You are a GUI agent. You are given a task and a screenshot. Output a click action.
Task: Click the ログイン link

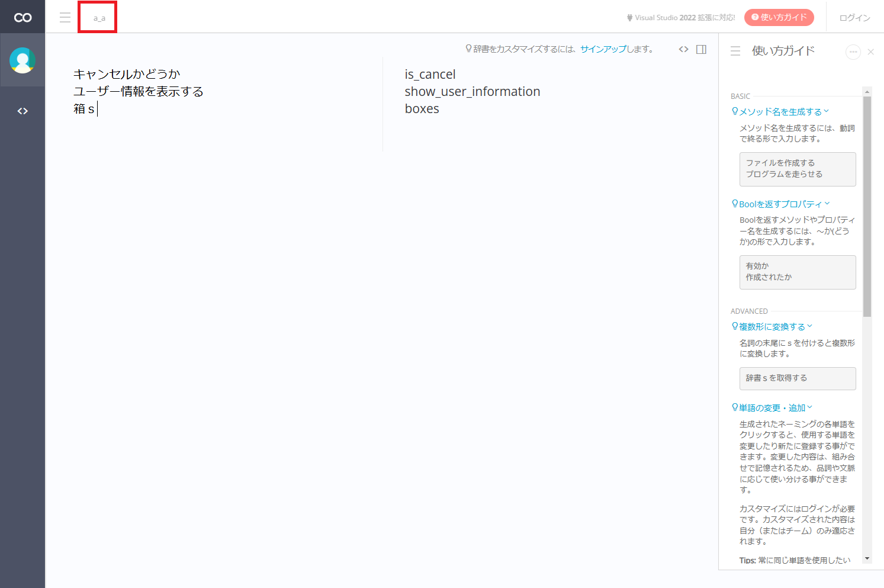click(854, 18)
